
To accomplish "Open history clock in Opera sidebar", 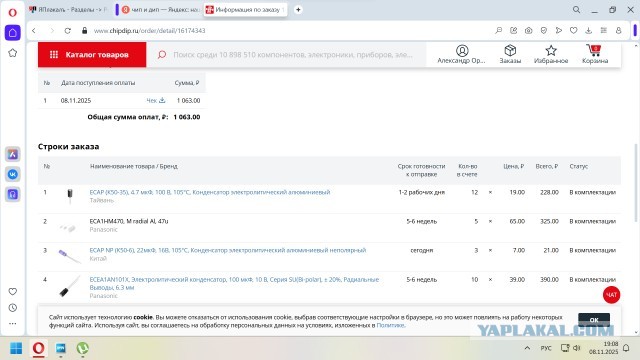I will [x=13, y=308].
